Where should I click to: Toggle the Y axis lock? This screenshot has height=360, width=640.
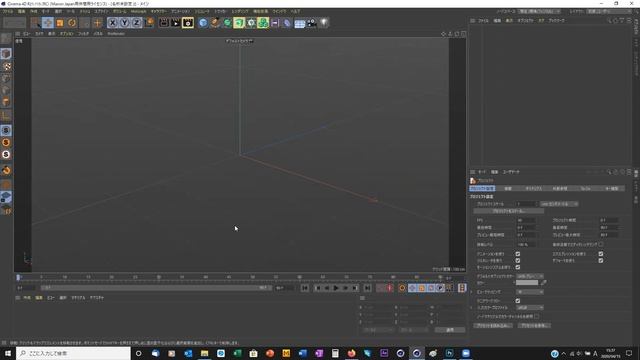(x=124, y=23)
